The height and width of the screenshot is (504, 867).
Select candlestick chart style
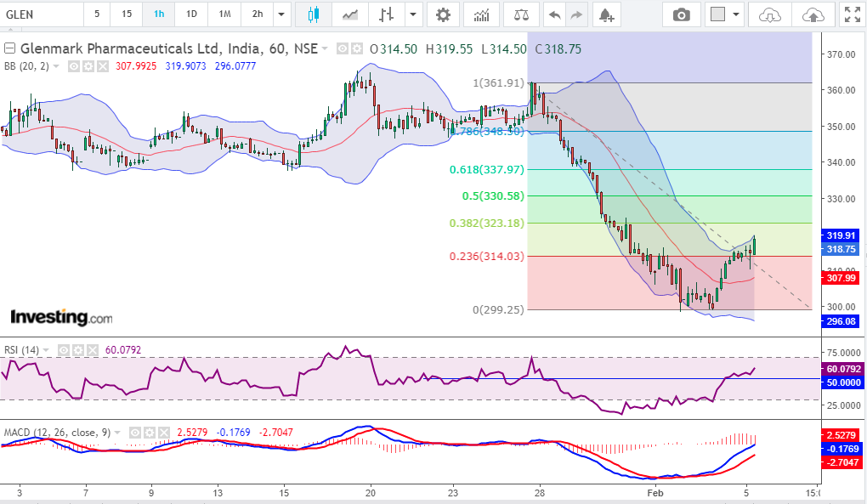click(x=313, y=14)
